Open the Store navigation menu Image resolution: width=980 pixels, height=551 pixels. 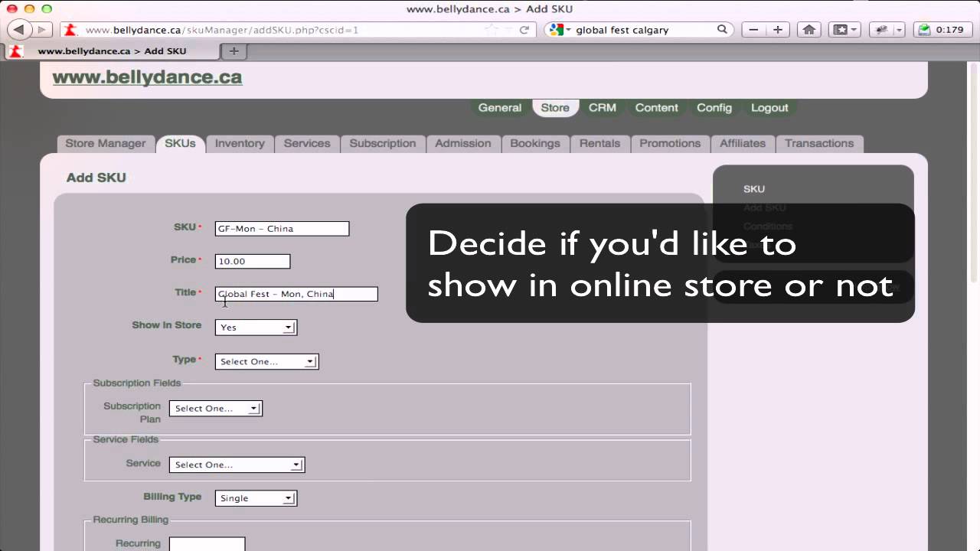tap(555, 108)
